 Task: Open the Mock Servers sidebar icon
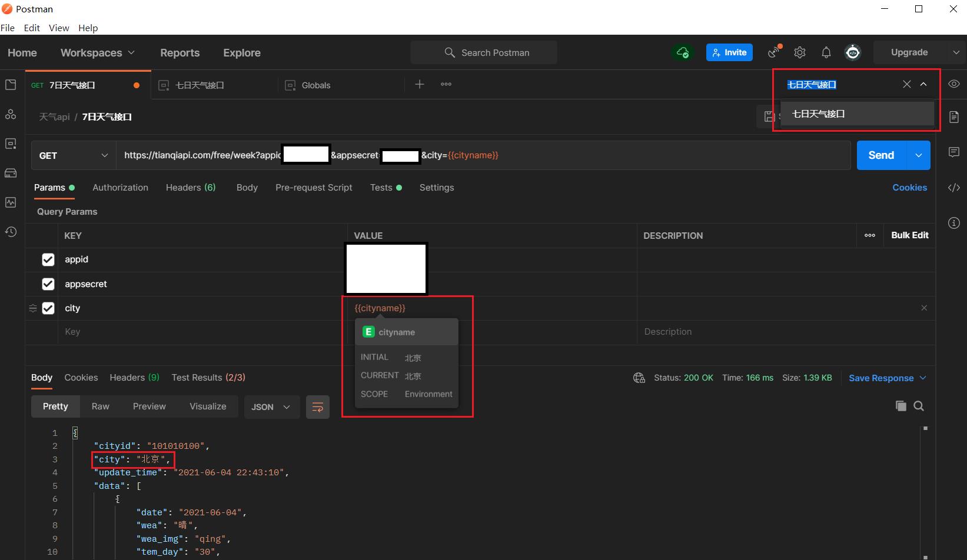click(11, 173)
